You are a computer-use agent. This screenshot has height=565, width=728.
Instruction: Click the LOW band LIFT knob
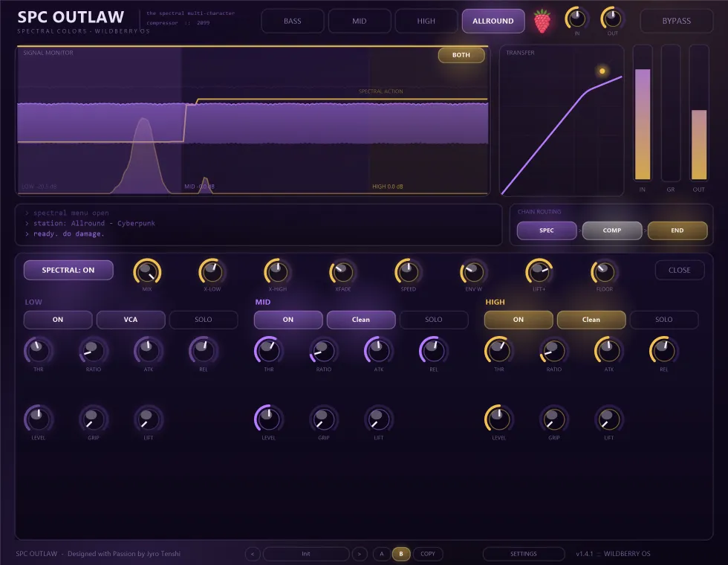pos(148,419)
